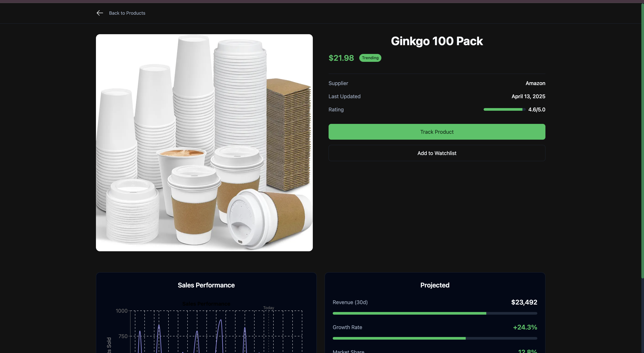Click the rating progress bar

pyautogui.click(x=504, y=110)
